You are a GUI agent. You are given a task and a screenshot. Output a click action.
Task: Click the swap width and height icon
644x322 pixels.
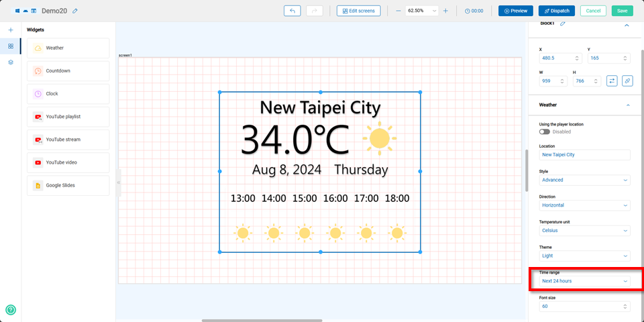[612, 80]
